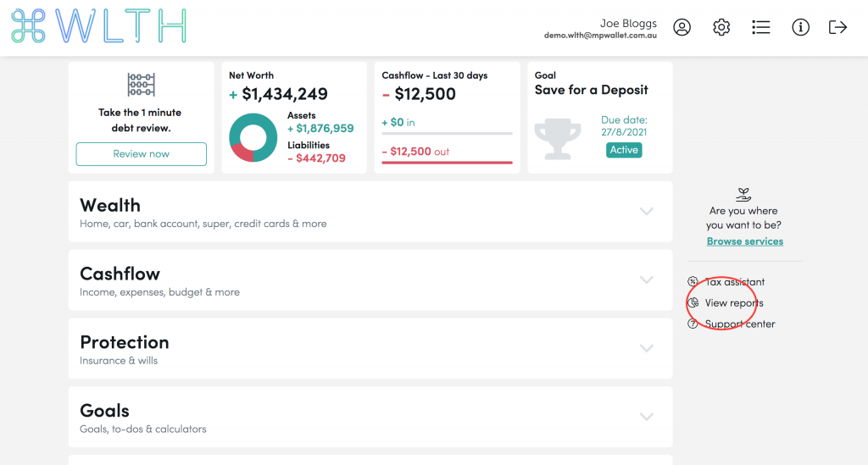Viewport: 868px width, 465px height.
Task: Open Support center in the sidebar
Action: [x=739, y=324]
